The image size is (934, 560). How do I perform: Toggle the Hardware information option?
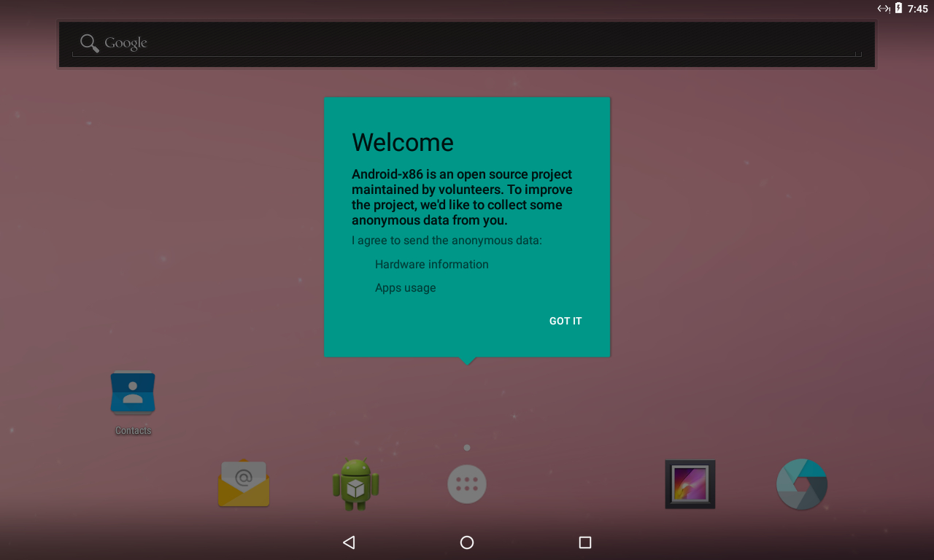point(432,265)
